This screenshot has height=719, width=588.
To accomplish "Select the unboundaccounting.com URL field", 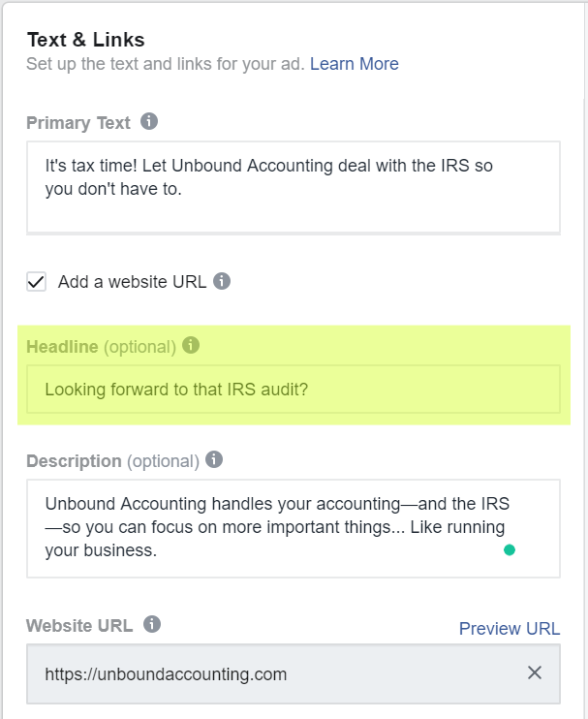I will click(x=294, y=673).
